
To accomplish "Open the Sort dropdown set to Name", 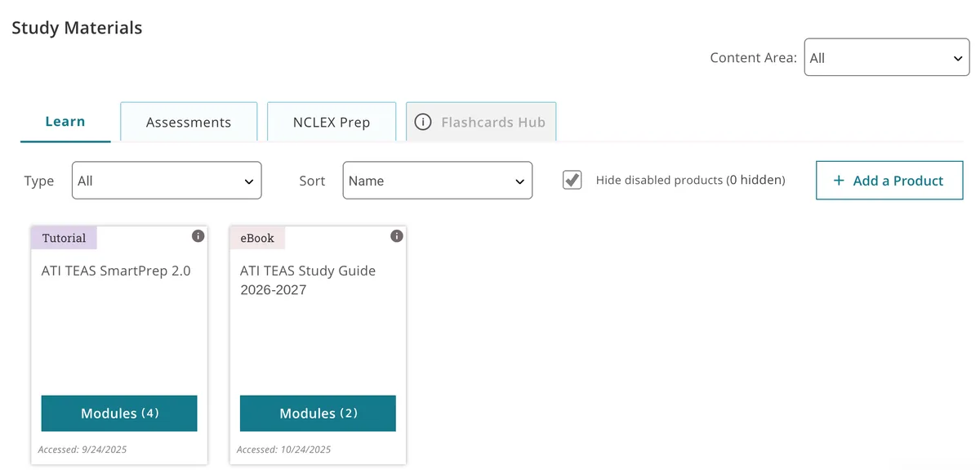I will 438,181.
